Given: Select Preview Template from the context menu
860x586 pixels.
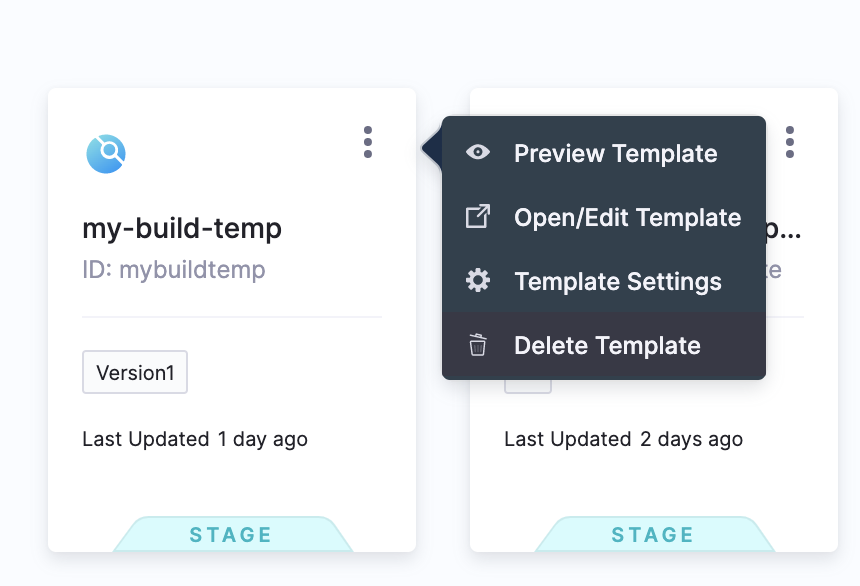Looking at the screenshot, I should pos(615,154).
